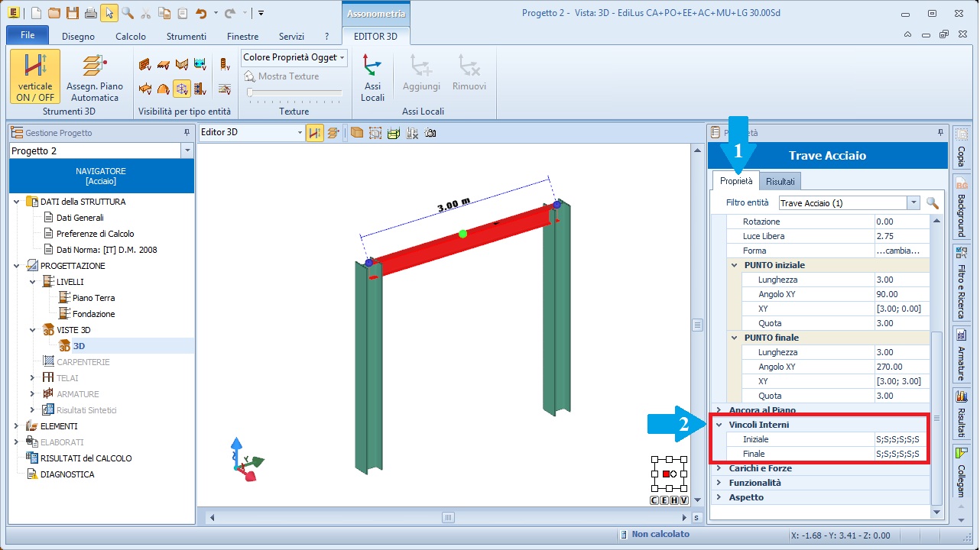Click the Texture slider track
Screen dimensions: 980x550
coord(294,92)
